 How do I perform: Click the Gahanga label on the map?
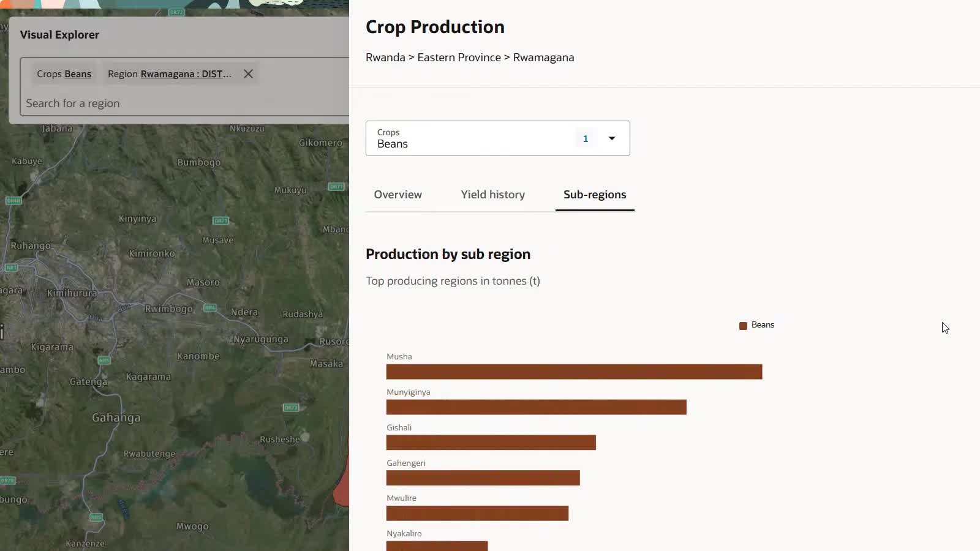pyautogui.click(x=116, y=418)
